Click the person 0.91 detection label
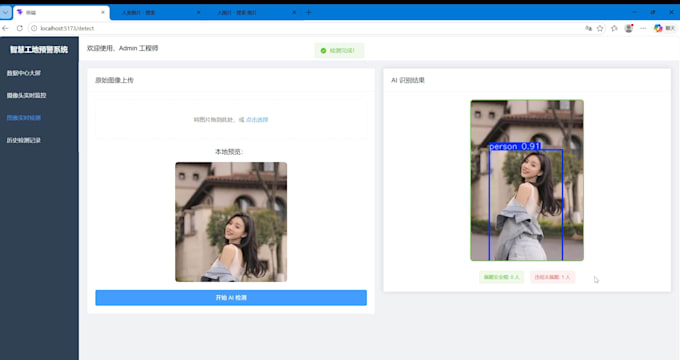 click(x=515, y=147)
